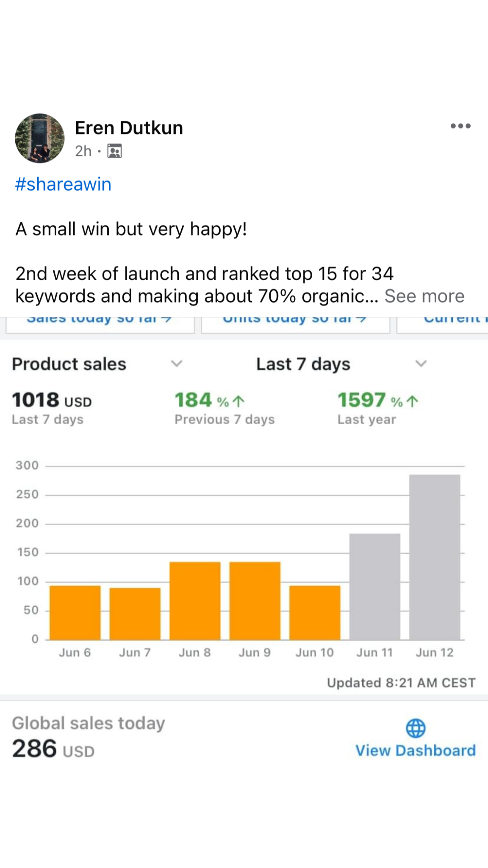488x868 pixels.
Task: Expand the Product sales dropdown chevron
Action: (x=177, y=364)
